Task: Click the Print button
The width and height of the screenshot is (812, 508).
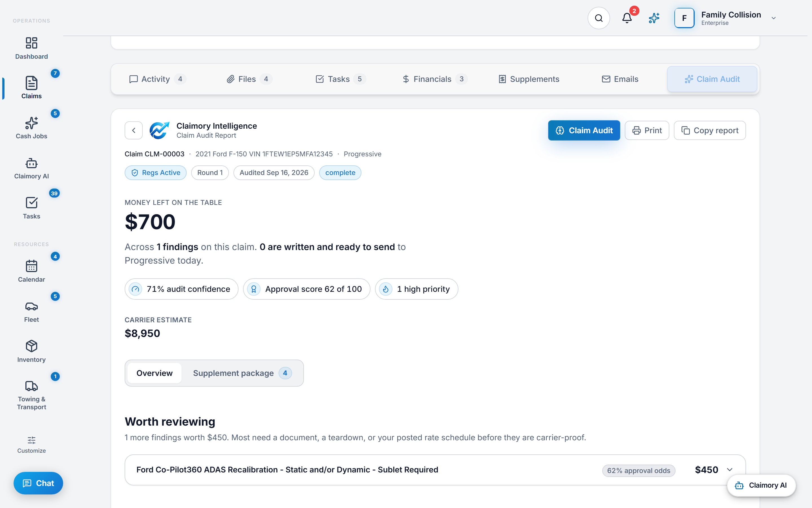Action: [x=647, y=130]
